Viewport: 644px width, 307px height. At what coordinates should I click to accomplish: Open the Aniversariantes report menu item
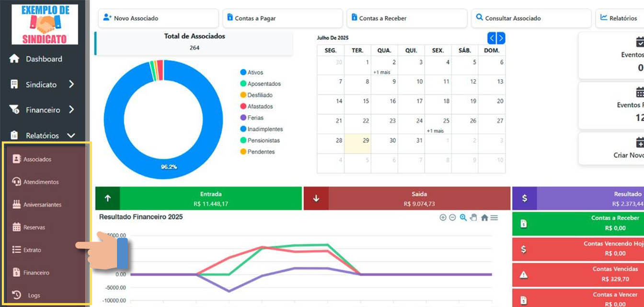pos(42,205)
